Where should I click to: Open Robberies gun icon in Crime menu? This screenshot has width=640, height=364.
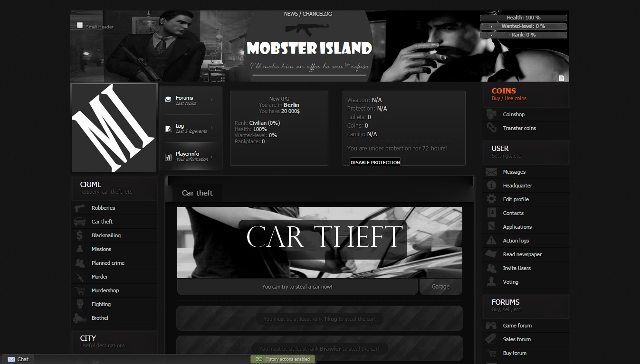[x=79, y=208]
